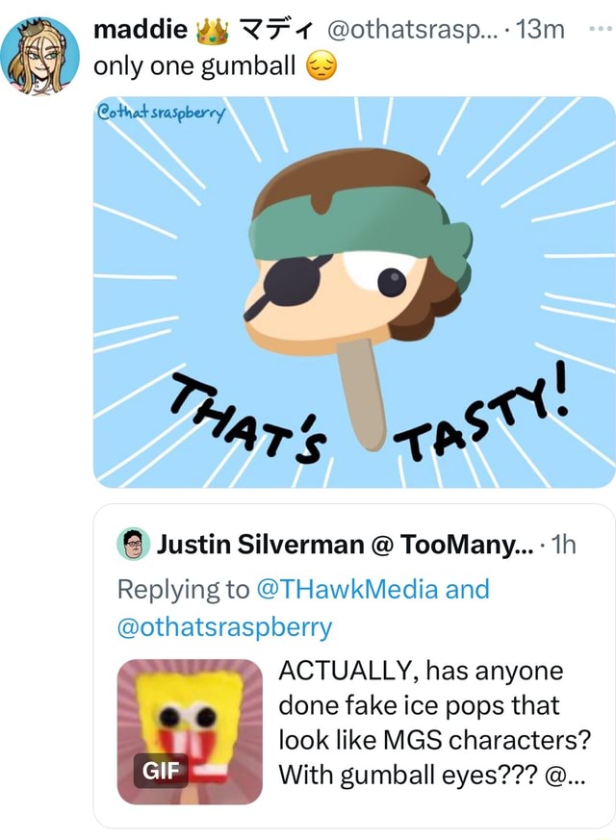This screenshot has height=840, width=616.
Task: Click Justin Silverman's small avatar icon
Action: click(x=134, y=546)
